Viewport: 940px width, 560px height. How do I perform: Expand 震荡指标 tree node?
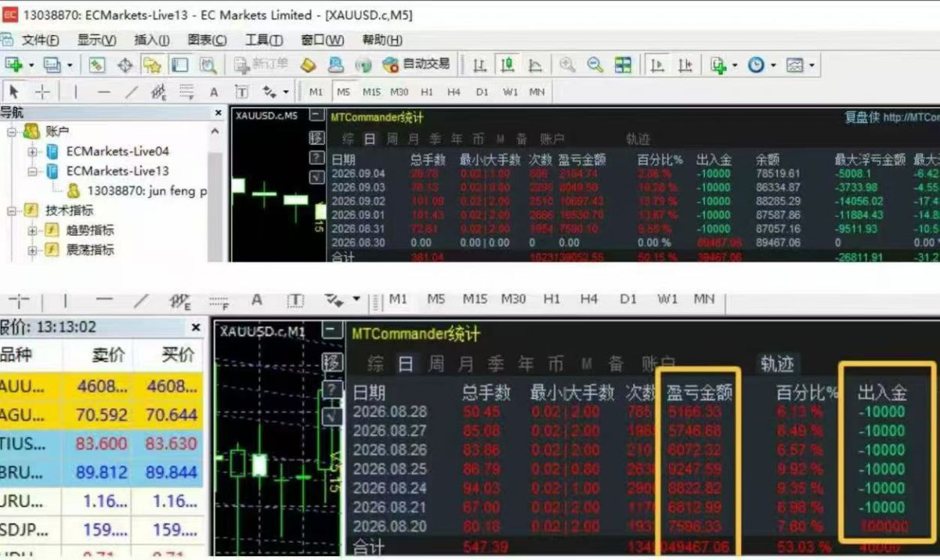tap(32, 250)
